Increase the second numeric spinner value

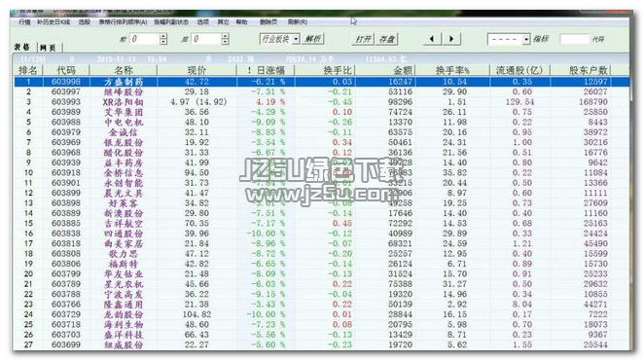coord(225,37)
